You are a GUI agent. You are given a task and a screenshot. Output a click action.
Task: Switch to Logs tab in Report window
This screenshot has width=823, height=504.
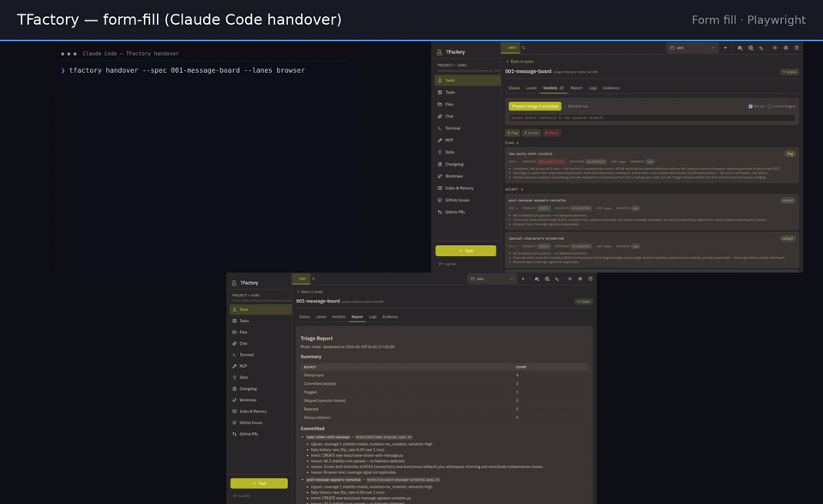pyautogui.click(x=373, y=317)
